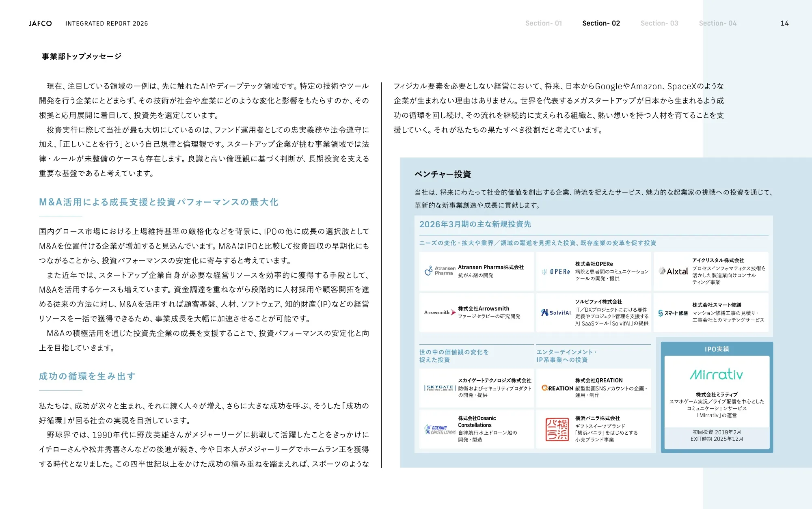This screenshot has width=812, height=509.
Task: Select the Section- 02 tab
Action: [x=601, y=23]
